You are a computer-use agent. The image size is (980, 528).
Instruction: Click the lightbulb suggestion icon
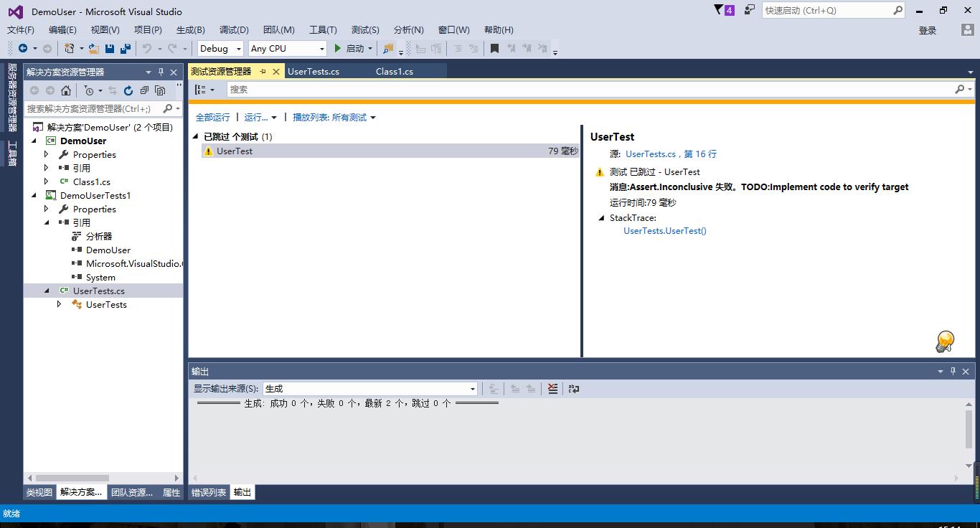tap(945, 341)
